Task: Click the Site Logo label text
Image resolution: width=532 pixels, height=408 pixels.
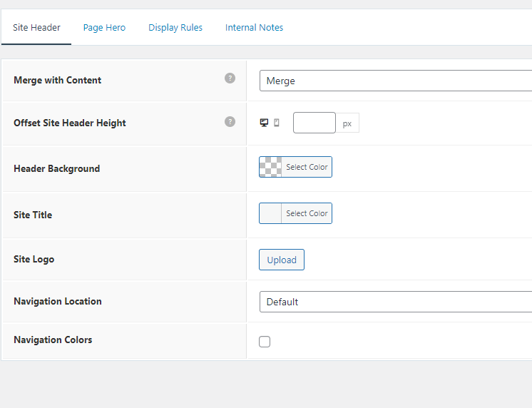Action: (34, 259)
